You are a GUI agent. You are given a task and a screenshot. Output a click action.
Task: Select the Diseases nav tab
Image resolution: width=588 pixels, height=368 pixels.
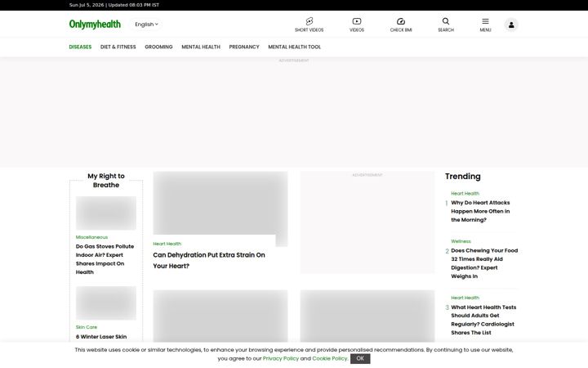pos(80,47)
